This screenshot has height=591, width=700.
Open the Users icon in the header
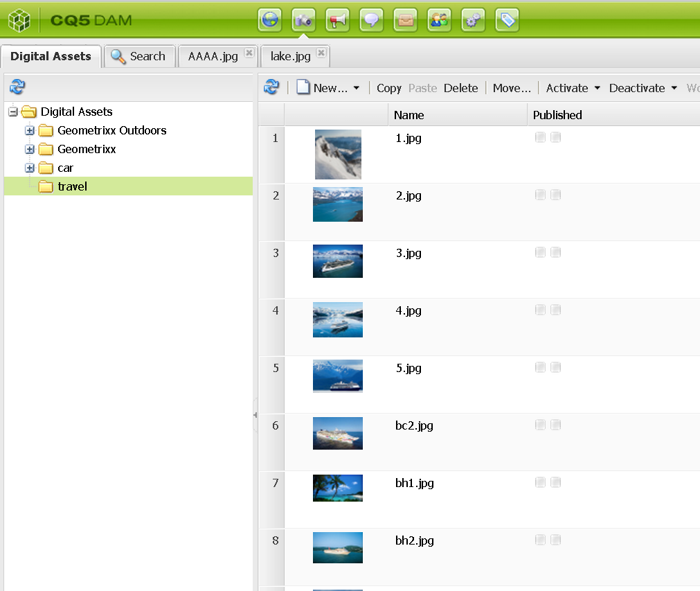point(439,20)
